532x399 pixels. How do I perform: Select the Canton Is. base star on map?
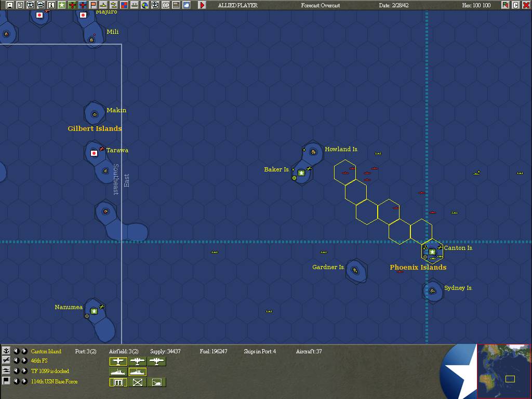click(432, 252)
